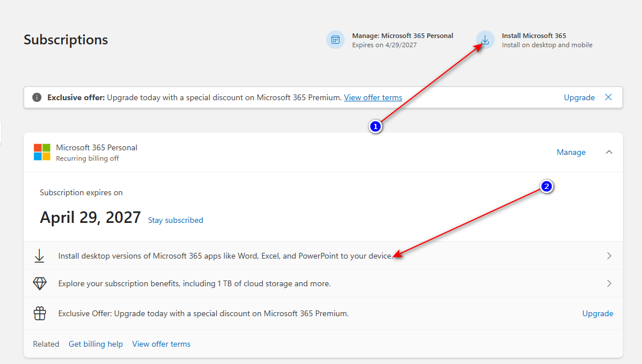Image resolution: width=642 pixels, height=364 pixels.
Task: Click Stay subscribed
Action: click(x=176, y=220)
